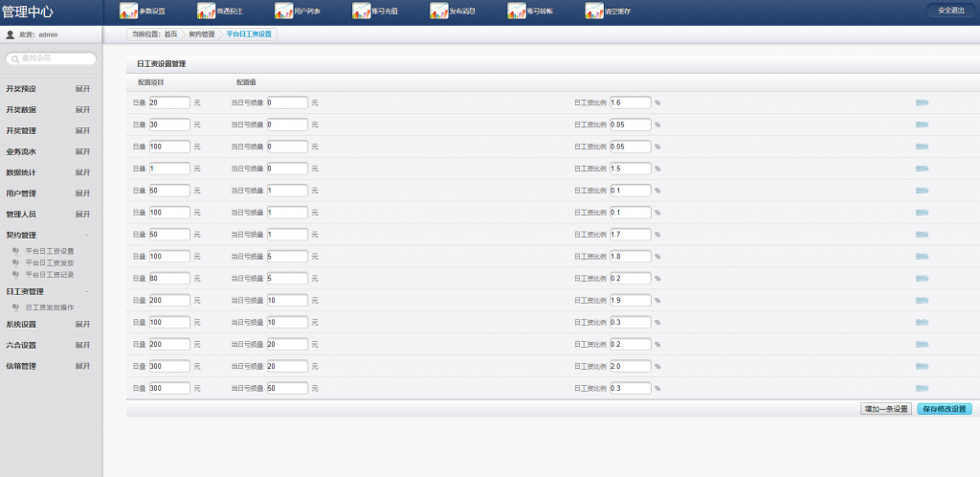Viewport: 980px width, 477px height.
Task: Click 安全退出 to log out
Action: point(950,11)
